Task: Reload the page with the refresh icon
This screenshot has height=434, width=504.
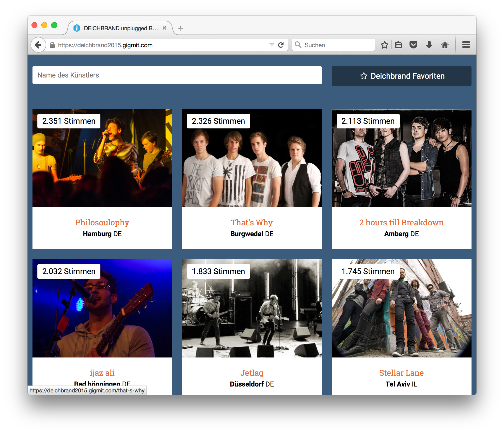Action: point(281,45)
